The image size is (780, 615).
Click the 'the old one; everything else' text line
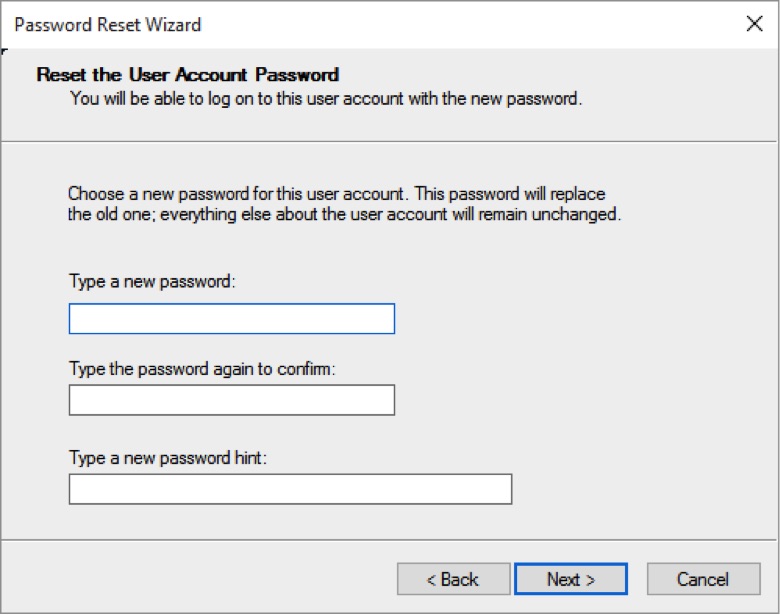[x=344, y=214]
